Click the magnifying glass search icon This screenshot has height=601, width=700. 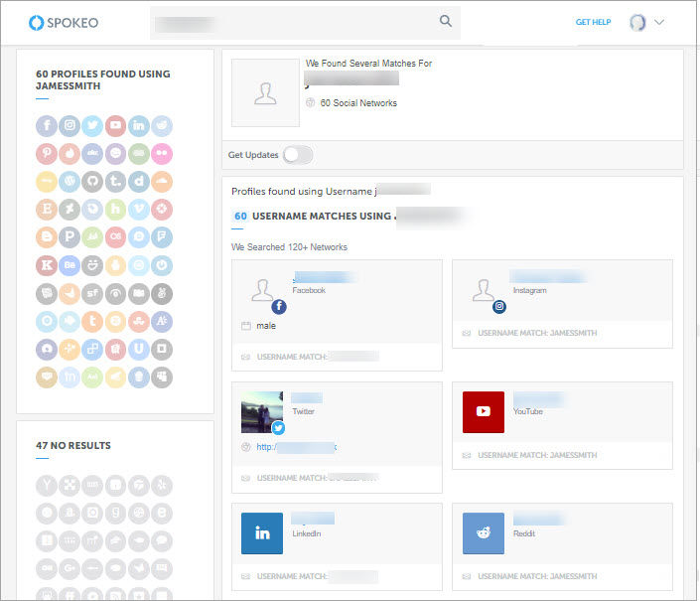pyautogui.click(x=446, y=21)
